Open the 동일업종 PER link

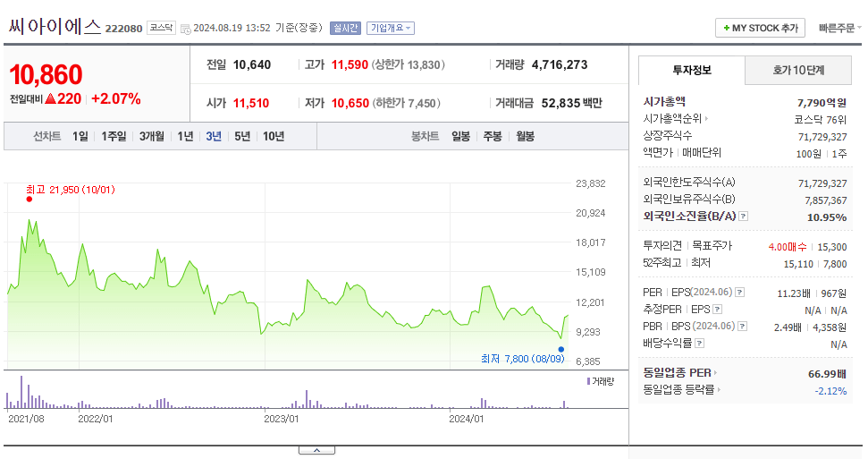679,372
